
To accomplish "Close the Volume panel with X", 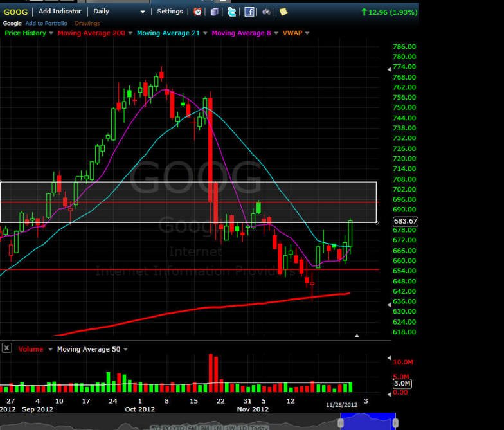I will 6,348.
